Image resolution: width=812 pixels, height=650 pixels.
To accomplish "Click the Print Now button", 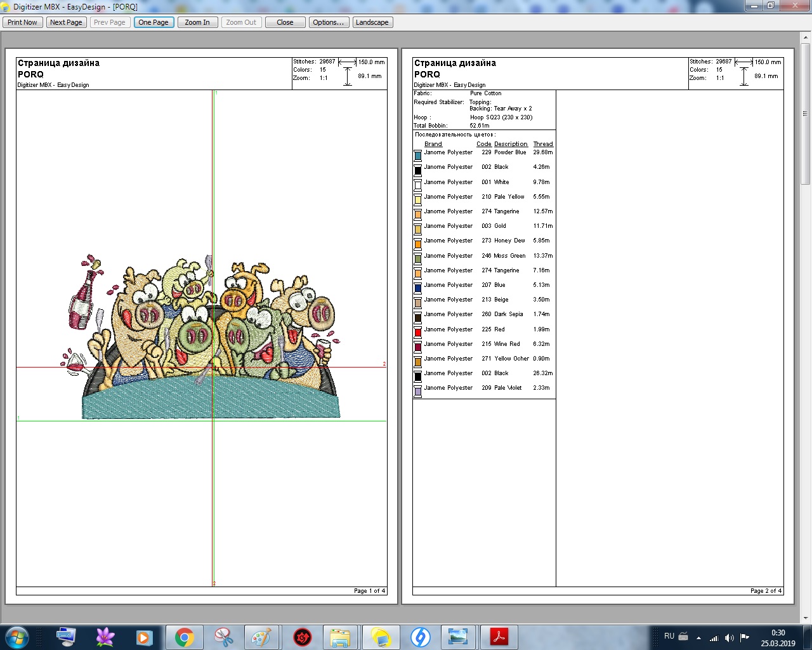I will click(x=22, y=22).
